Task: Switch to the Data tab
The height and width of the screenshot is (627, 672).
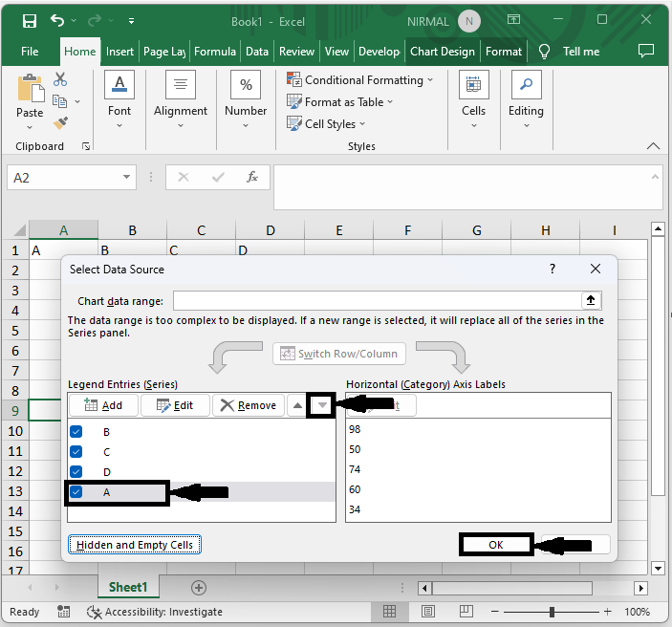Action: click(x=257, y=52)
